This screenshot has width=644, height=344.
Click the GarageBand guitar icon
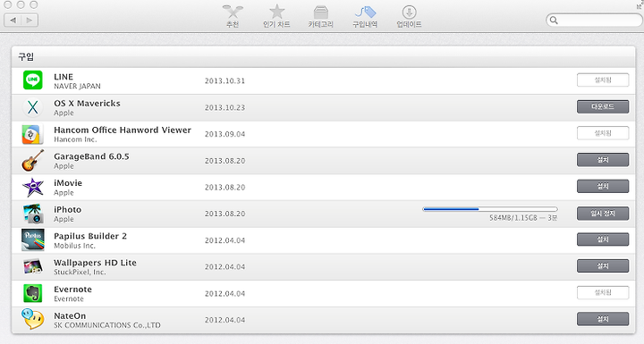point(32,161)
